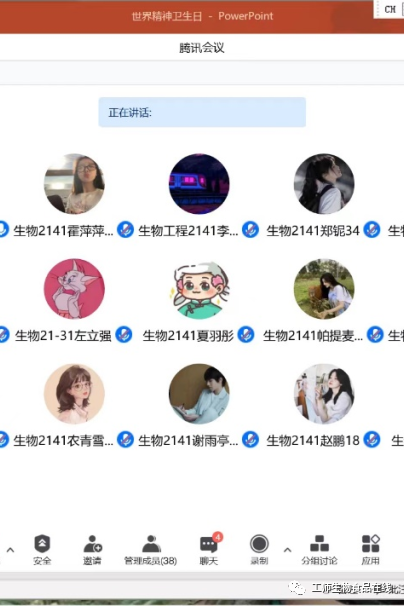
Task: Open 管理成员(38) members panel
Action: (x=151, y=549)
